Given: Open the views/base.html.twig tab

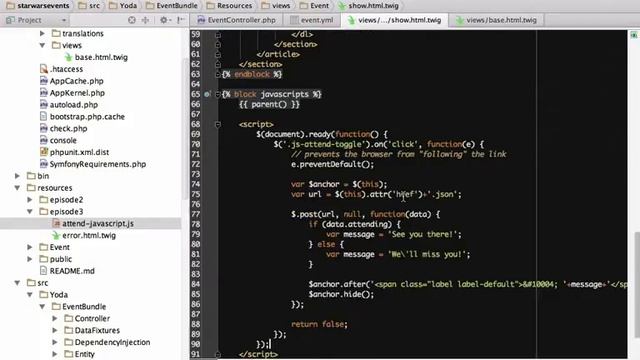Looking at the screenshot, I should click(496, 20).
